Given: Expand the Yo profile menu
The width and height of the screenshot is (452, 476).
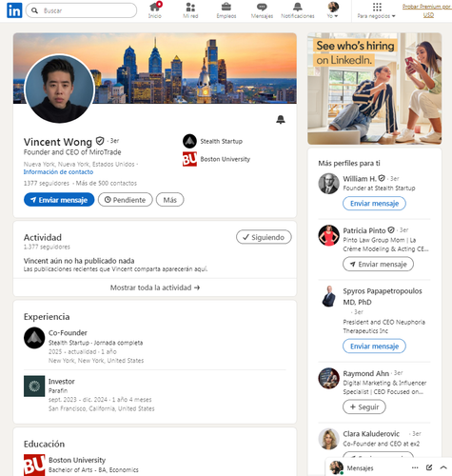Looking at the screenshot, I should 333,10.
